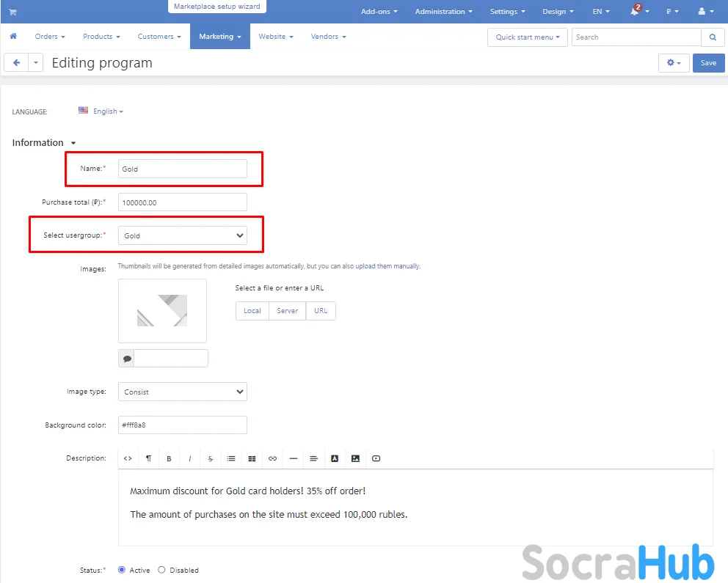
Task: Open the Add-ons menu
Action: click(379, 12)
